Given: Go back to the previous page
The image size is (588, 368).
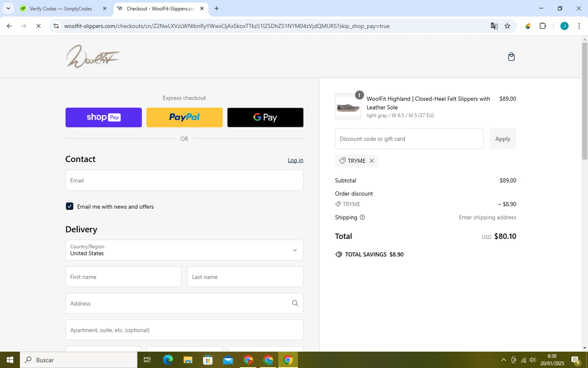Looking at the screenshot, I should point(9,26).
